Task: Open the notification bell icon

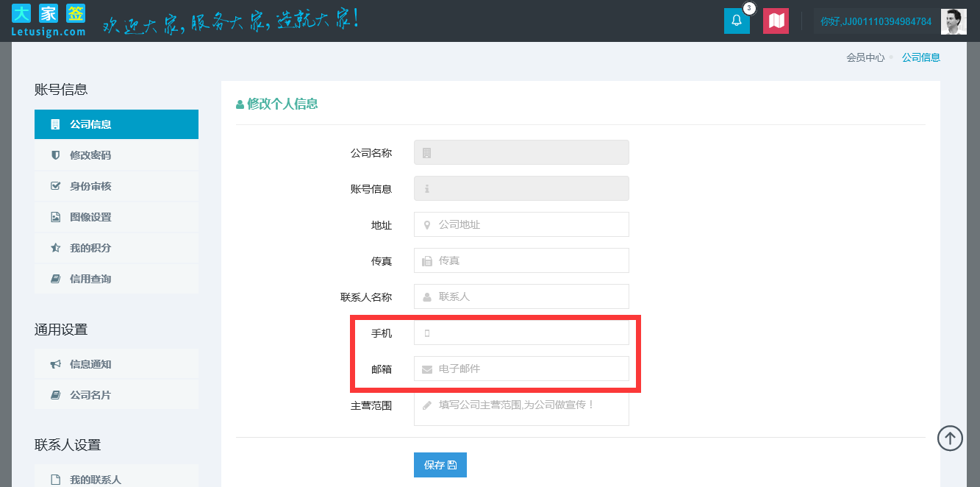Action: tap(737, 21)
